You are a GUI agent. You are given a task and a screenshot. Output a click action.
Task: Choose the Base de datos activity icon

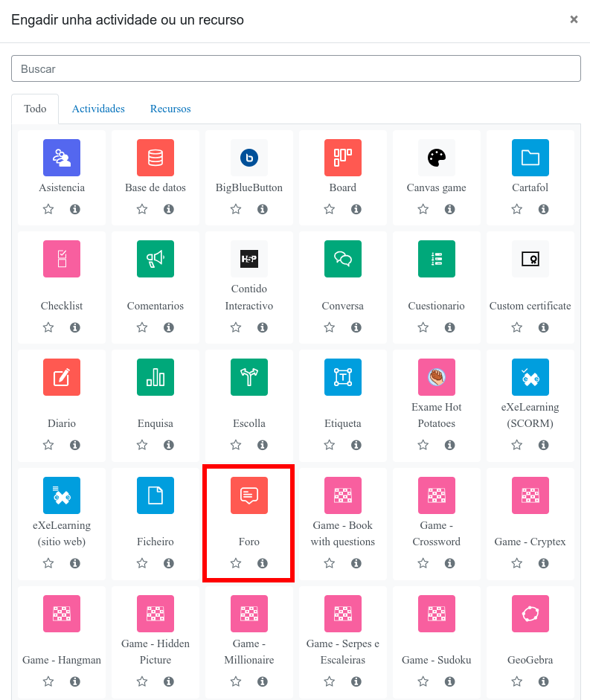click(155, 158)
